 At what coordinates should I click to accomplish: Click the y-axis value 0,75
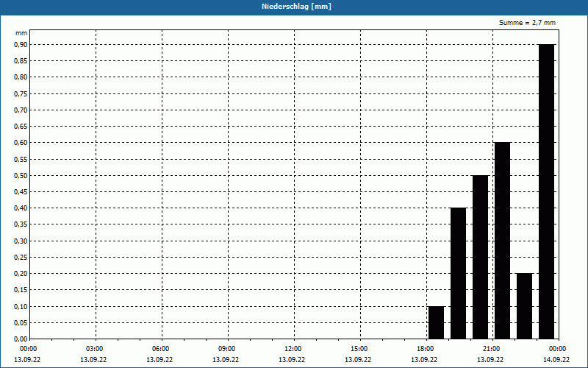pyautogui.click(x=21, y=93)
